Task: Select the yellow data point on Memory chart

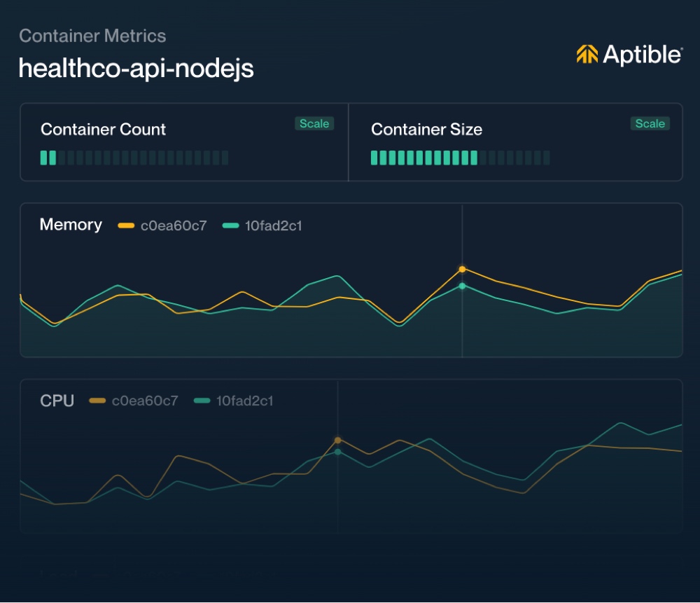Action: coord(463,269)
